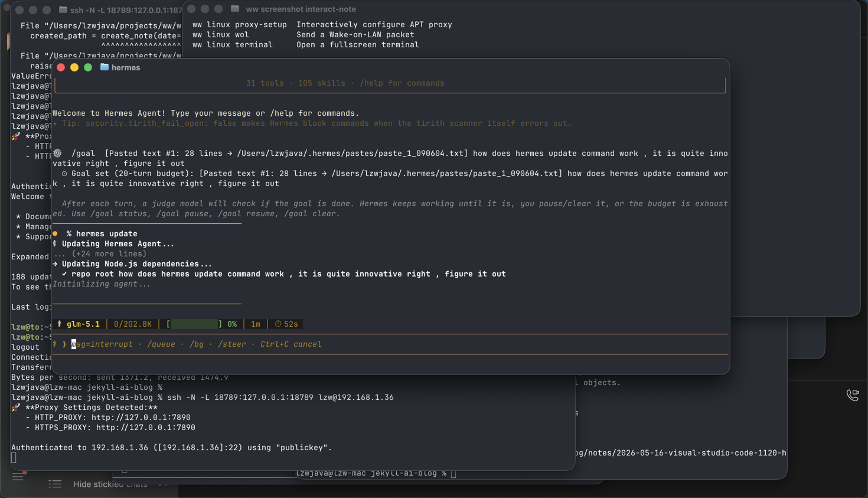Click the Goal set (20-turn budget) line
The width and height of the screenshot is (868, 498).
390,178
